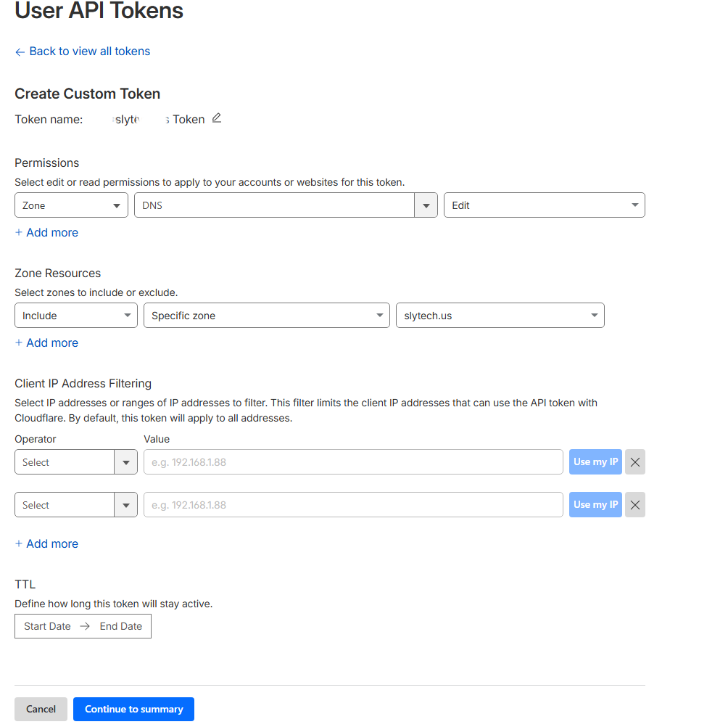Add more zone resources

46,342
